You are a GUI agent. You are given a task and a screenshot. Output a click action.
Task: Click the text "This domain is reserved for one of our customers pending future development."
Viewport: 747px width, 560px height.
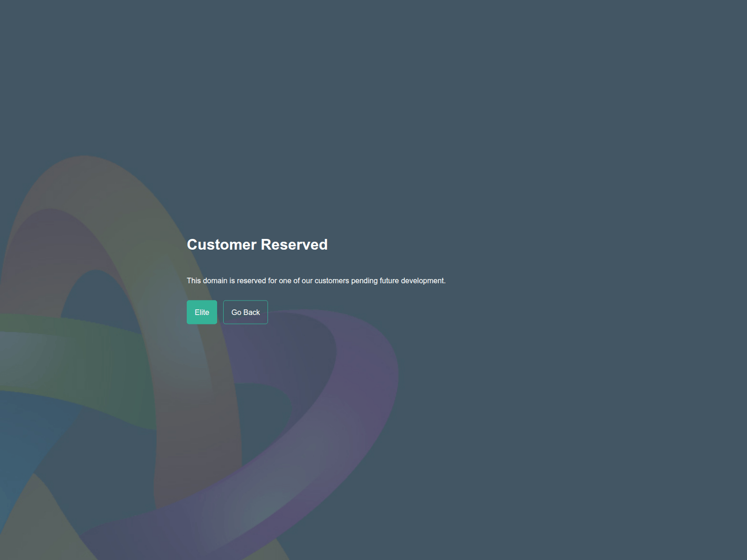pyautogui.click(x=316, y=280)
